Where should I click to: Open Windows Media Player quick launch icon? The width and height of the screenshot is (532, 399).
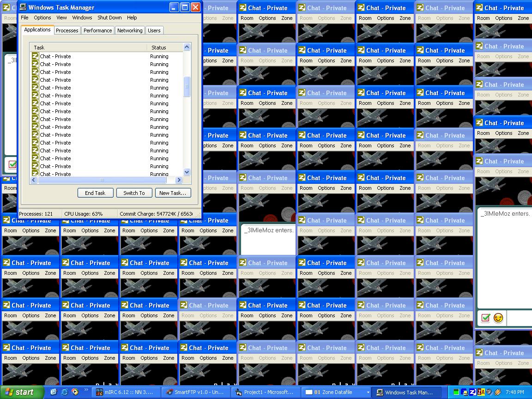tap(75, 392)
